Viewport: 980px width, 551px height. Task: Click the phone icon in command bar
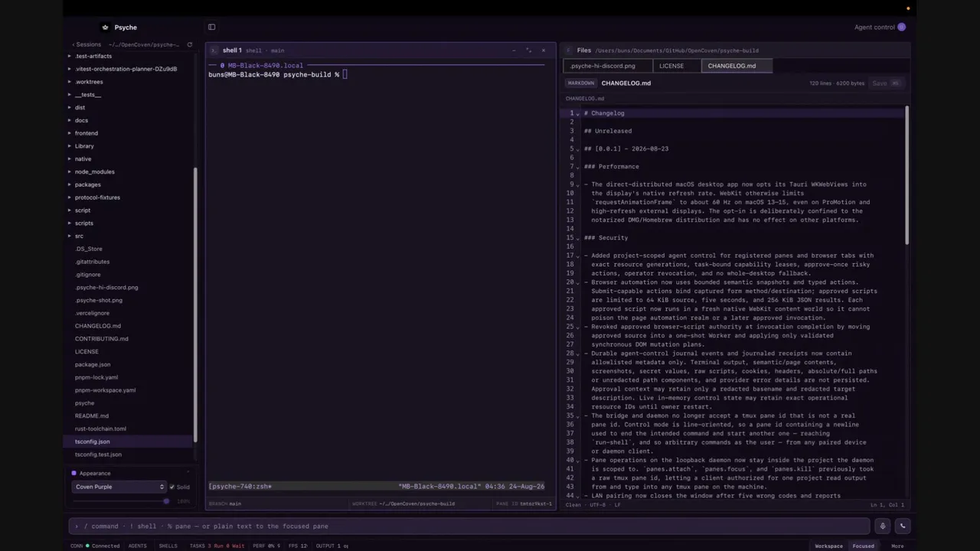point(903,526)
